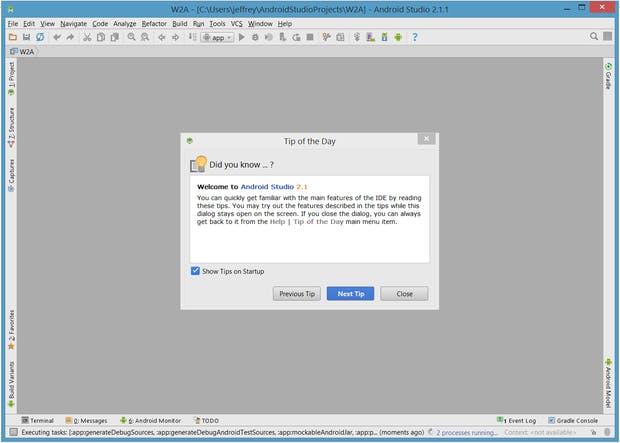This screenshot has width=620, height=443.
Task: Open the Event Log panel
Action: [517, 421]
